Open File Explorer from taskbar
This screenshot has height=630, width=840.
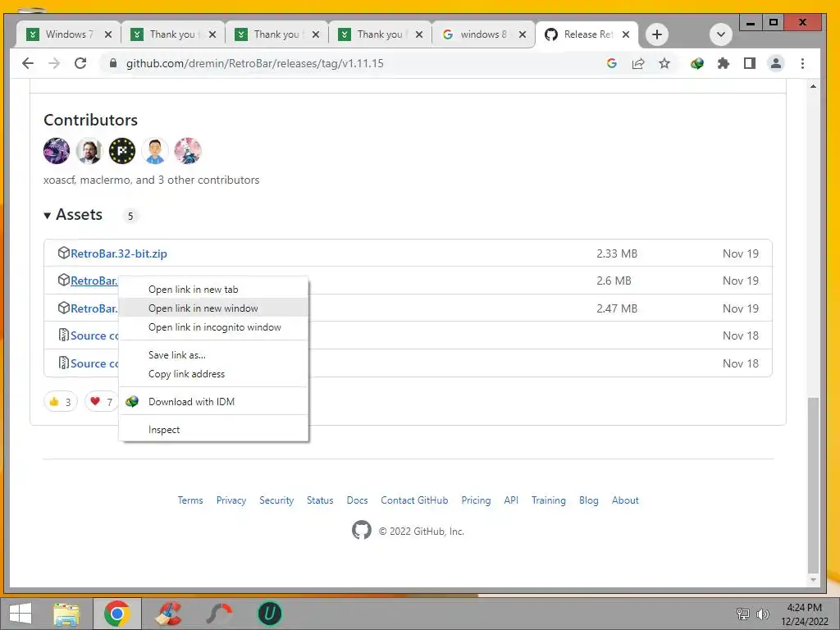[66, 614]
